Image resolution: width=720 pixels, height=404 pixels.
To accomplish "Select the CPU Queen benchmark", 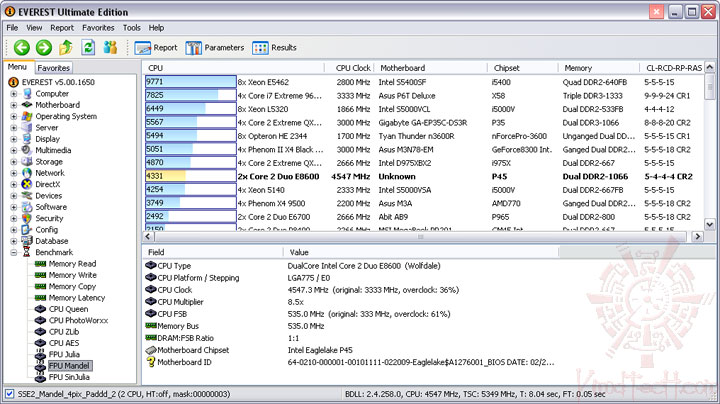I will click(68, 309).
